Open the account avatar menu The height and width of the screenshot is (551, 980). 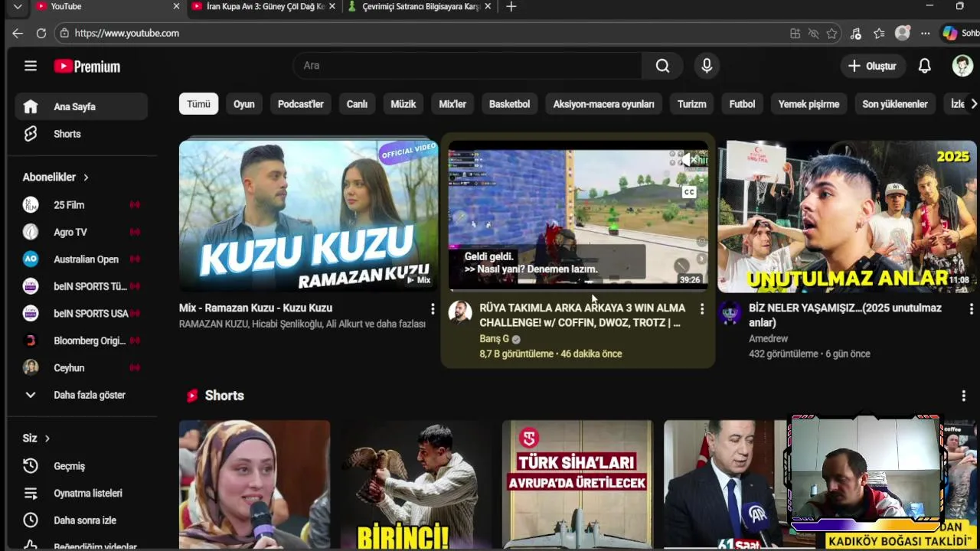coord(962,66)
